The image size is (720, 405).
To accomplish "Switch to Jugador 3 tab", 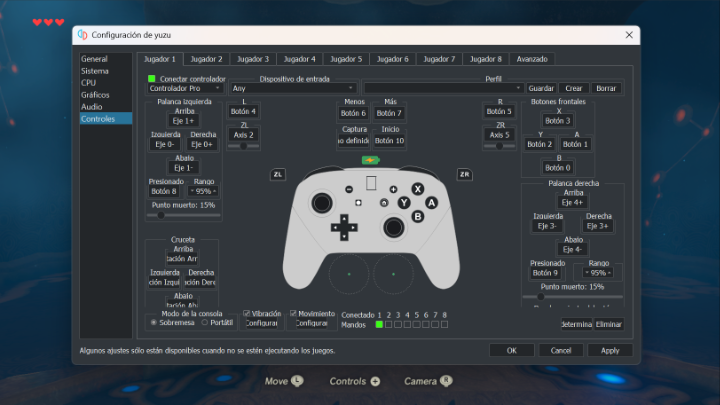I will [x=253, y=59].
